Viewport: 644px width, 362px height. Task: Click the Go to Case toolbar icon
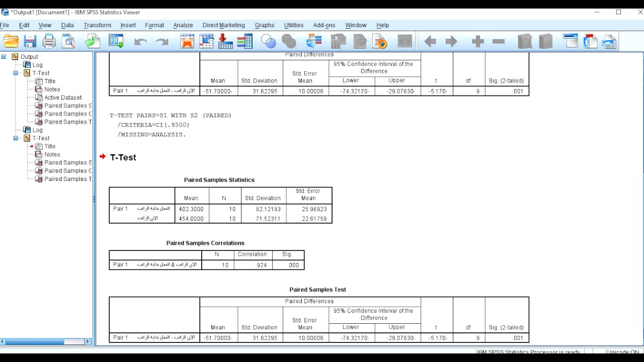click(206, 41)
